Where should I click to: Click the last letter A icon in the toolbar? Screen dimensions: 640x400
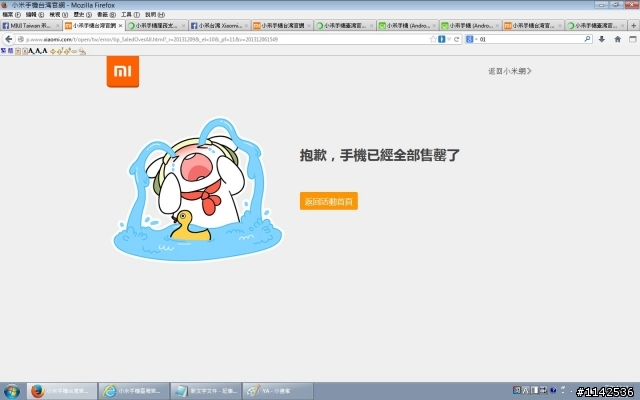click(x=44, y=51)
